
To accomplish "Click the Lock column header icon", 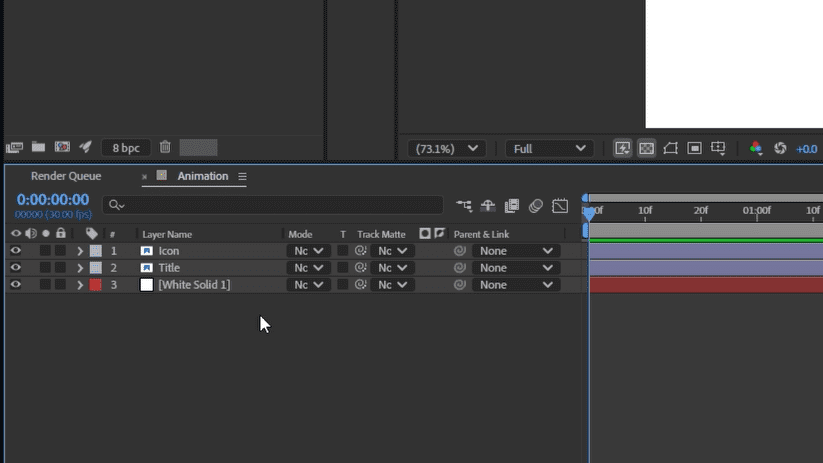I will pos(61,233).
